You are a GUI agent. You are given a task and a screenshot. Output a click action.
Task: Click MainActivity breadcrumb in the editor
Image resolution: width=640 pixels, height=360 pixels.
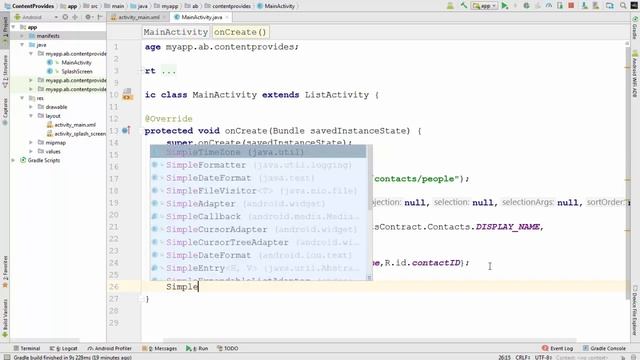click(176, 32)
